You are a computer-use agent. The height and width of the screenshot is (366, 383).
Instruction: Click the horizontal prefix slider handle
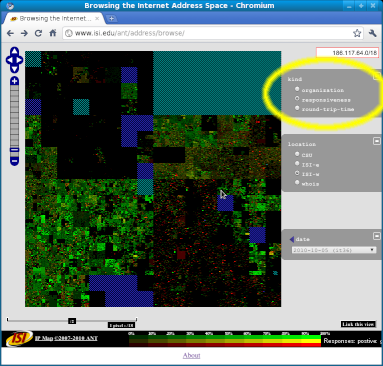click(x=72, y=321)
